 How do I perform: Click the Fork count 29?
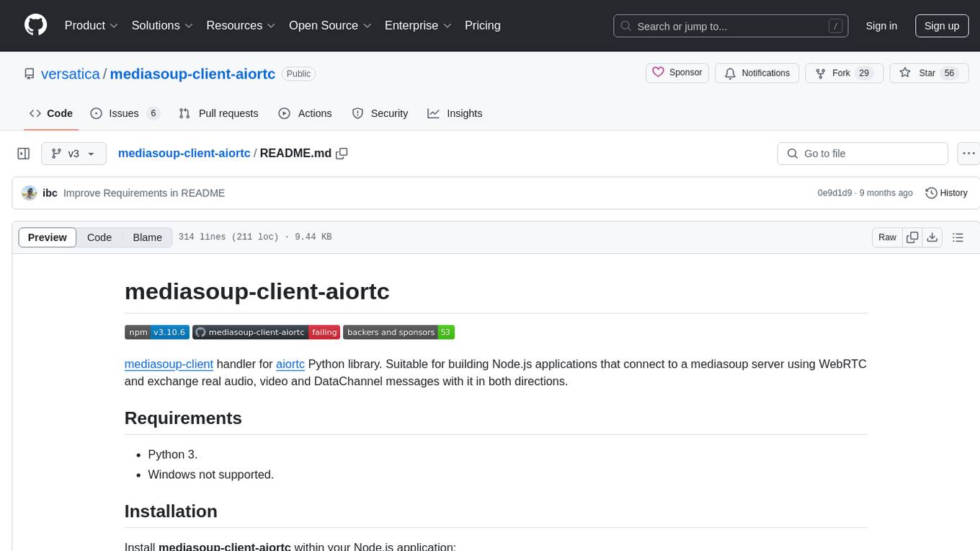(x=865, y=73)
